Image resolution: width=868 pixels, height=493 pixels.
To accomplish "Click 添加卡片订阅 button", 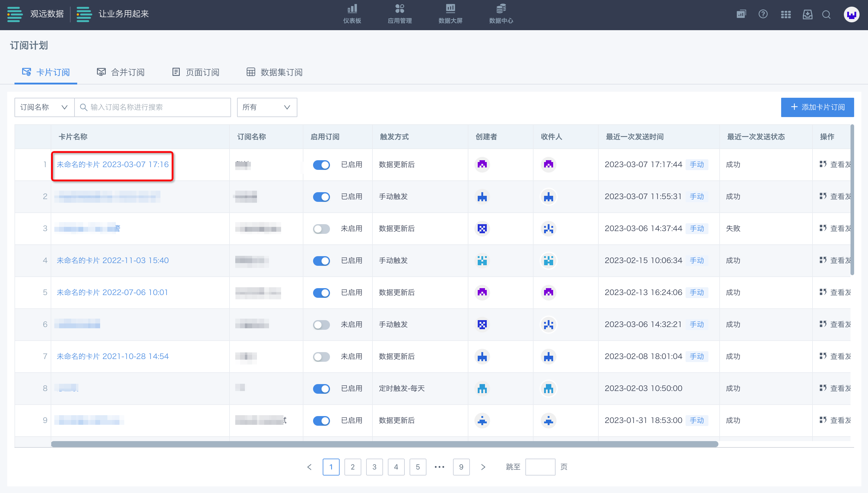I will [817, 107].
